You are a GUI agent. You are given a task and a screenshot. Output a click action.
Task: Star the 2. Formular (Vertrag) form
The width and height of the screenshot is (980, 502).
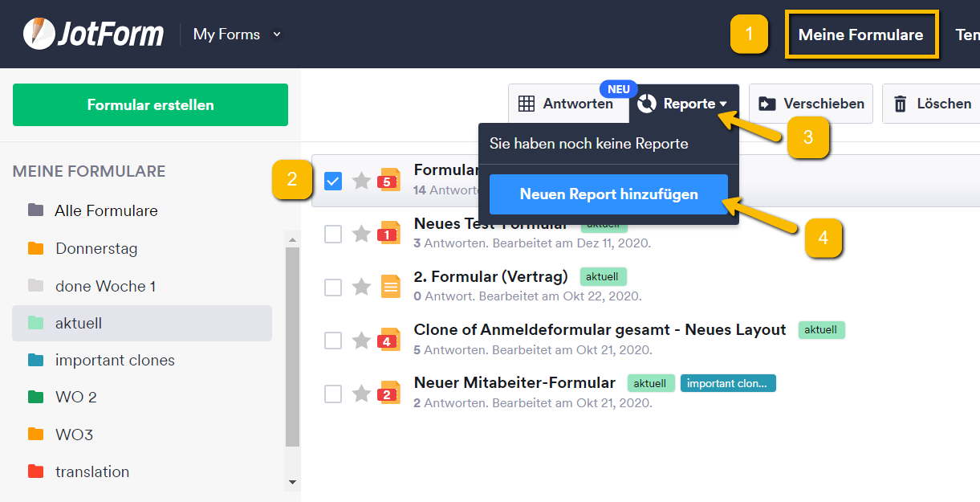pos(361,287)
